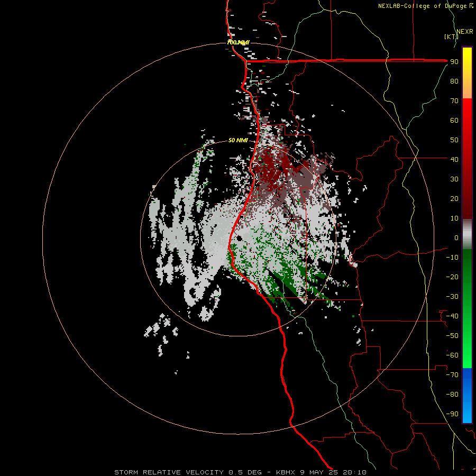
Task: Click the NEXR label above the color scale
Action: (x=465, y=32)
